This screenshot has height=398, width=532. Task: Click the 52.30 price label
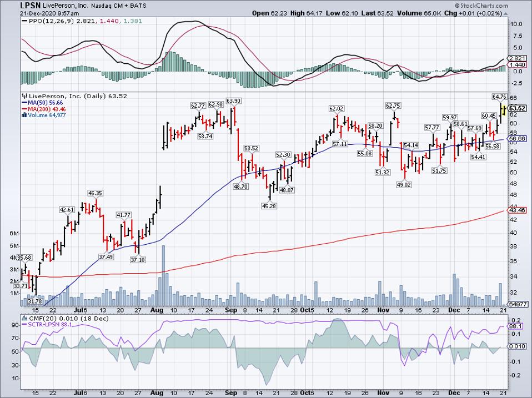[x=283, y=154]
